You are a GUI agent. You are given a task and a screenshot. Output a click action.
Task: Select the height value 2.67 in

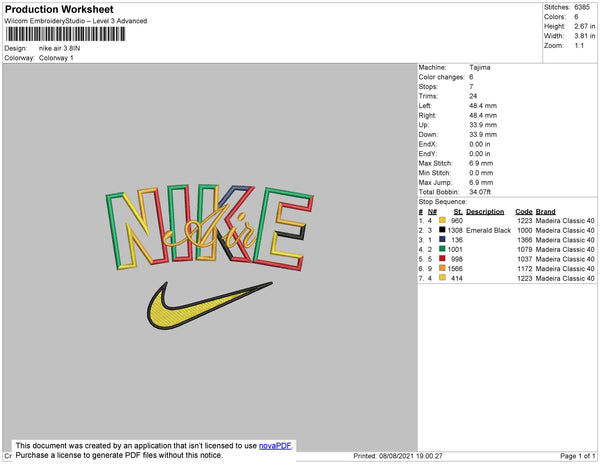tap(584, 26)
